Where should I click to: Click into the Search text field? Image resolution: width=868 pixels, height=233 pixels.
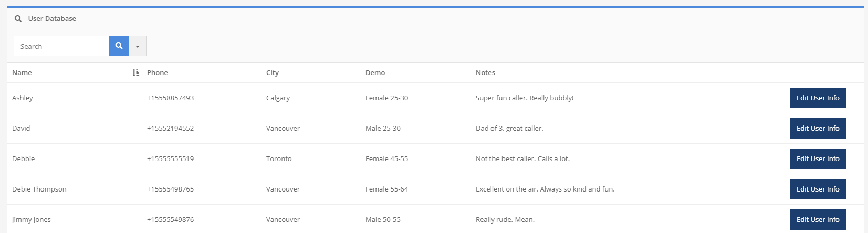click(61, 46)
